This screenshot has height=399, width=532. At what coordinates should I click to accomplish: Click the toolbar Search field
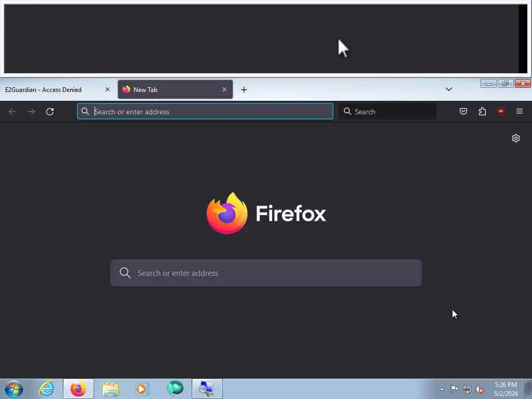[388, 111]
